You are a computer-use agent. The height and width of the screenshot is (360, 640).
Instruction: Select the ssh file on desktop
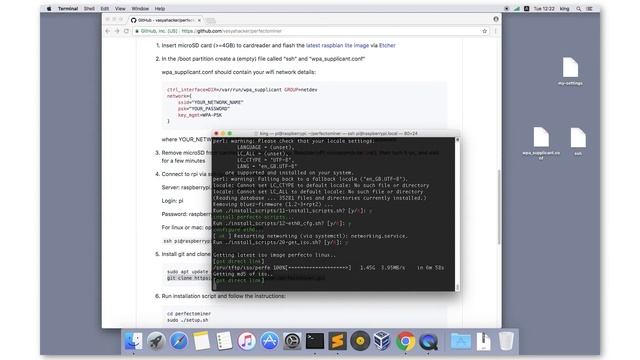(578, 141)
